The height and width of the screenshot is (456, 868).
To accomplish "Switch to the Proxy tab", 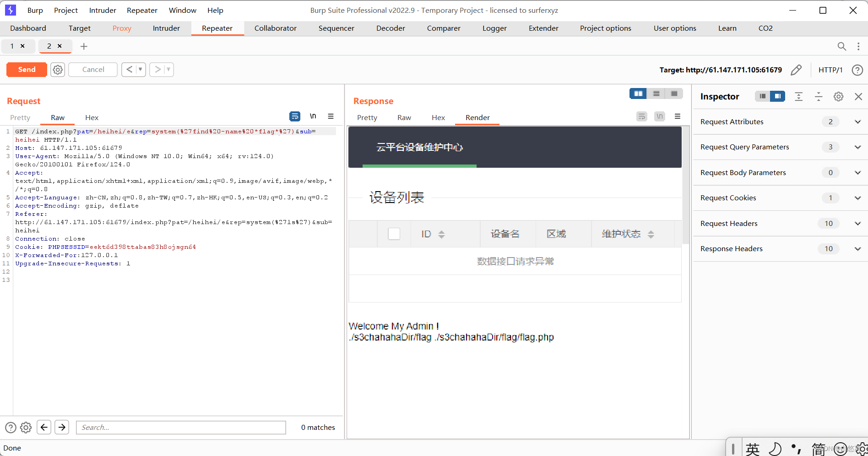I will click(x=122, y=28).
